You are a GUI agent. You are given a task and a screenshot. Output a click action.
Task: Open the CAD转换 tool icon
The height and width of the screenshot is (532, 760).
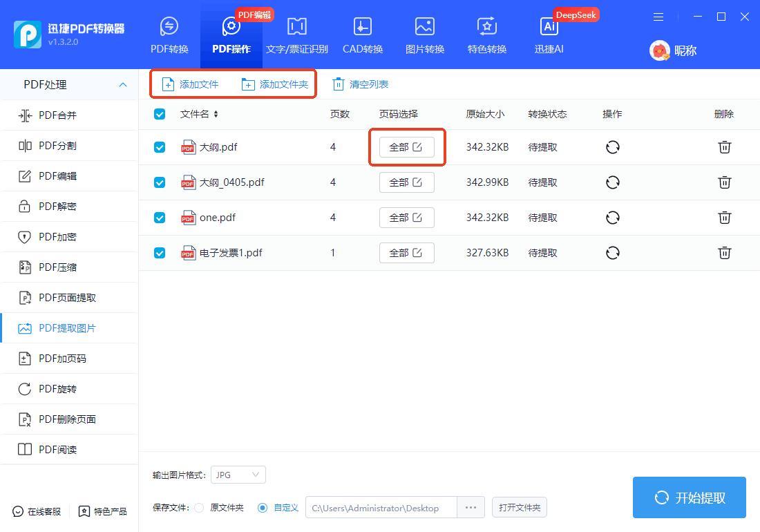click(362, 27)
